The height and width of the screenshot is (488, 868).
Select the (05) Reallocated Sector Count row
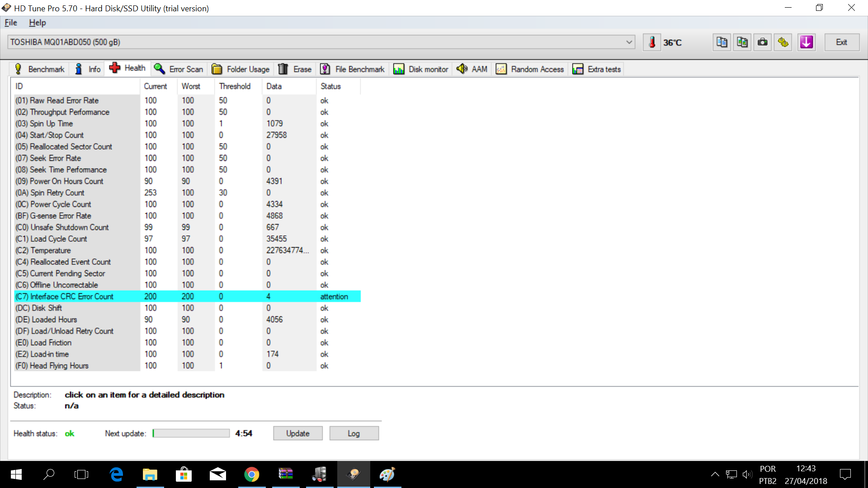click(x=187, y=146)
